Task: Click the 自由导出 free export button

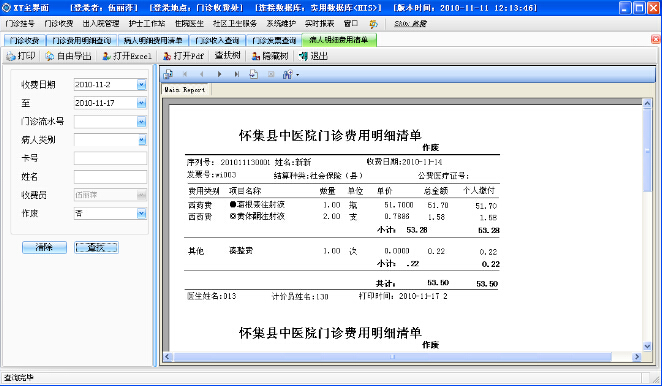Action: pyautogui.click(x=68, y=56)
